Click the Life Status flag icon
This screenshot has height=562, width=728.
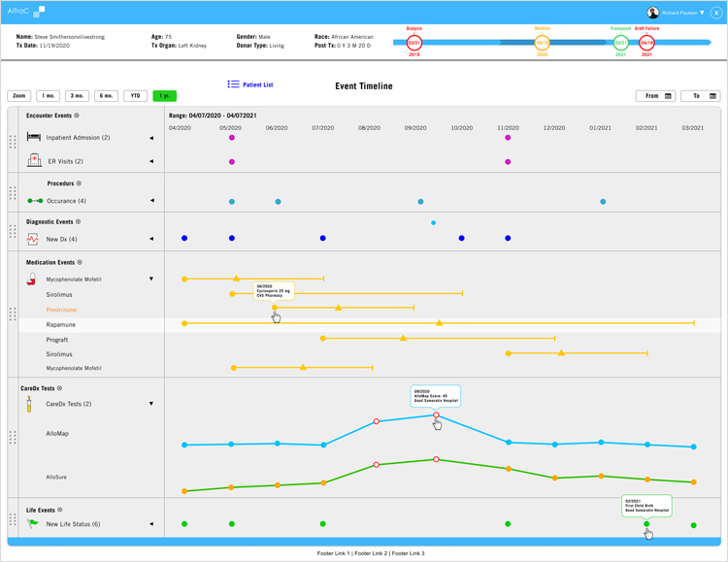33,524
